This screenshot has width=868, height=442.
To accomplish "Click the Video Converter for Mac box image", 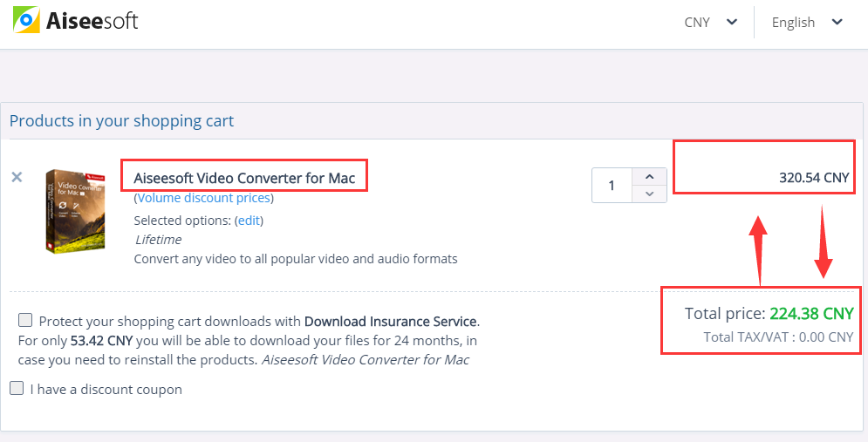I will tap(75, 211).
